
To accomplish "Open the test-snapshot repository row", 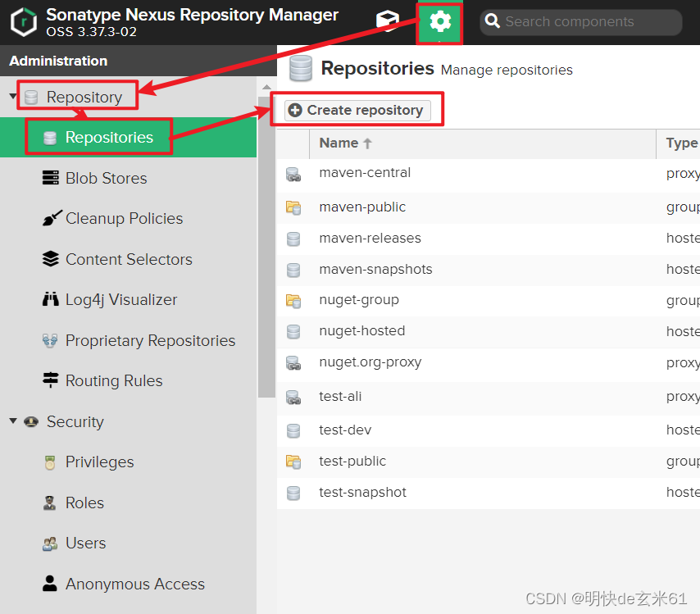I will pyautogui.click(x=489, y=493).
